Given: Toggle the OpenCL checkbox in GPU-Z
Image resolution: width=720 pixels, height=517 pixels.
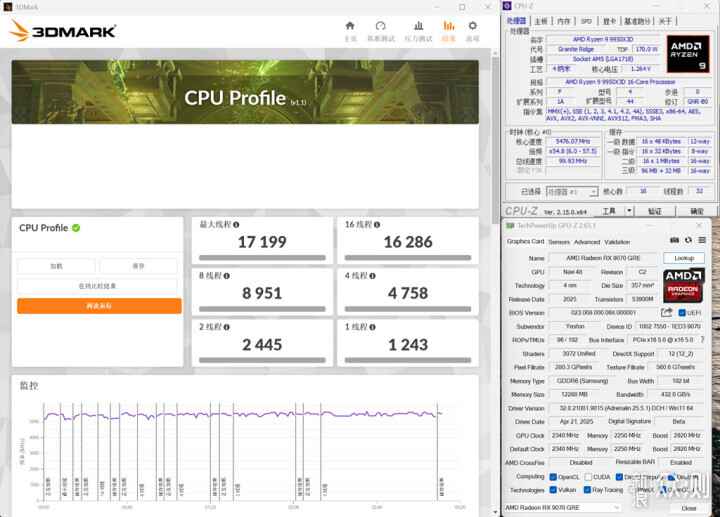Looking at the screenshot, I should [553, 477].
